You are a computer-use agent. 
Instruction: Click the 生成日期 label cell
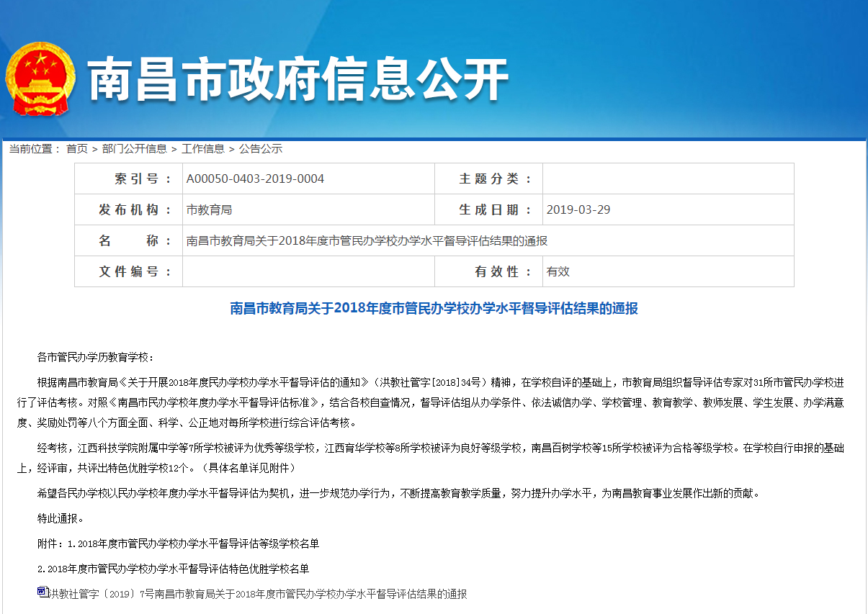tap(489, 209)
